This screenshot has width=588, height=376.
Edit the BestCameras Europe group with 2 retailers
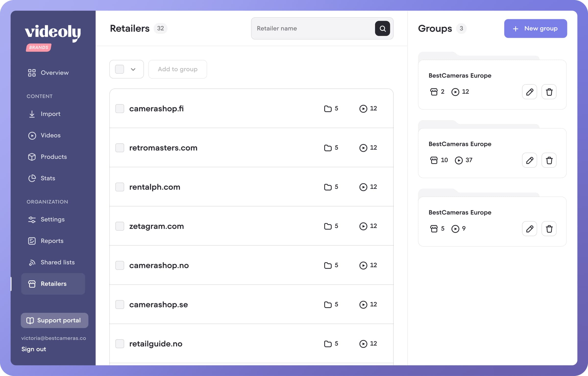529,92
